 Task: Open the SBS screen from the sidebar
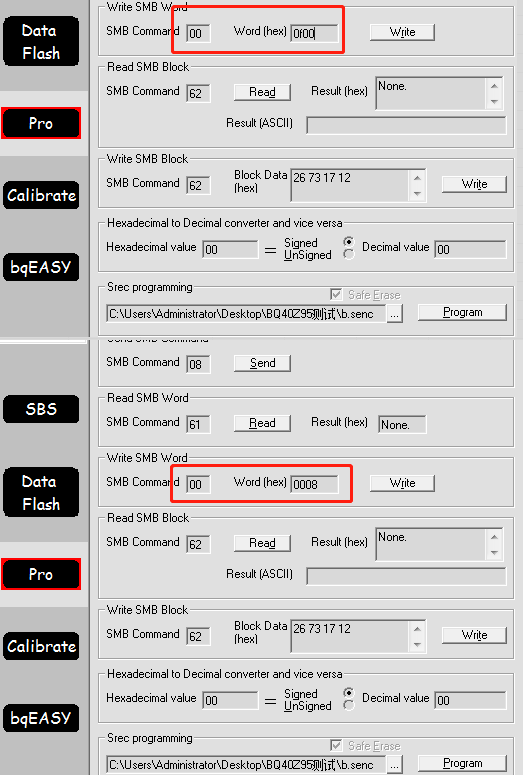pos(41,409)
